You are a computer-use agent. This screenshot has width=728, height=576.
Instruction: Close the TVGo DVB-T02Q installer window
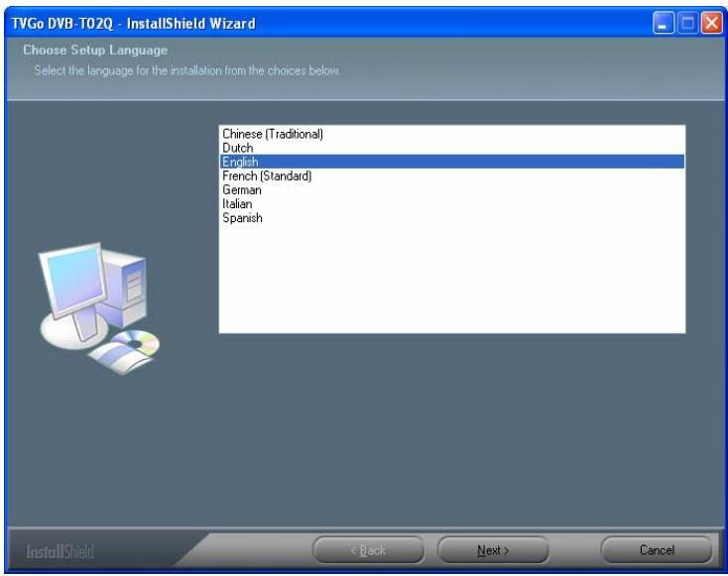click(x=711, y=23)
